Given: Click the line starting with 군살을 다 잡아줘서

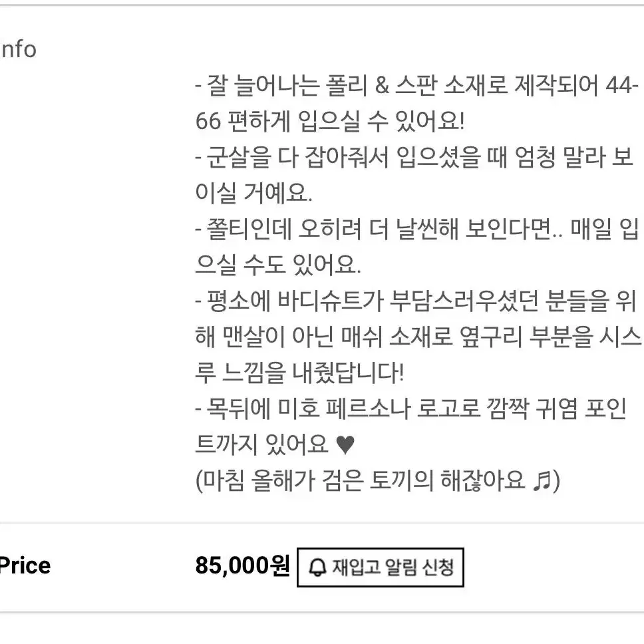Looking at the screenshot, I should (415, 157).
